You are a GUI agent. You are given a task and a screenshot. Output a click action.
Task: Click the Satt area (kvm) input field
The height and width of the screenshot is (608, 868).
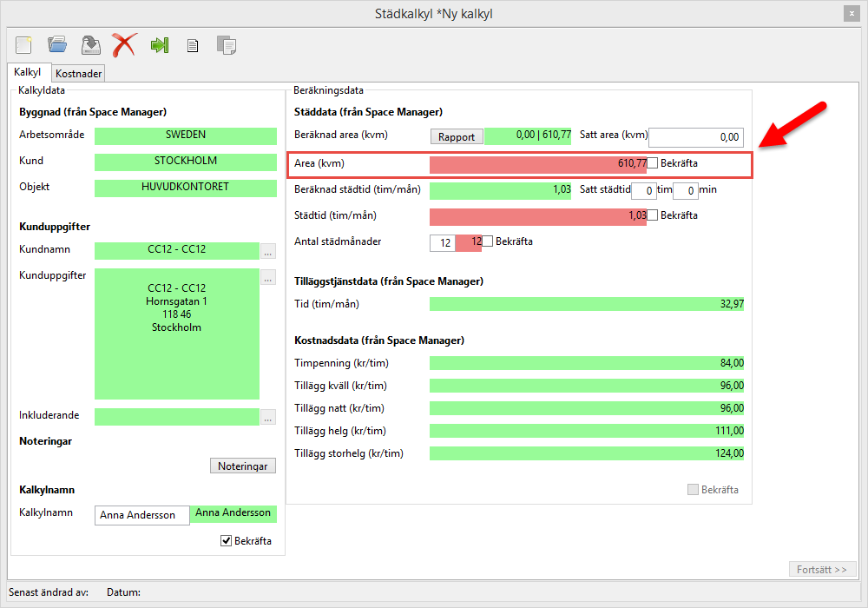point(696,137)
